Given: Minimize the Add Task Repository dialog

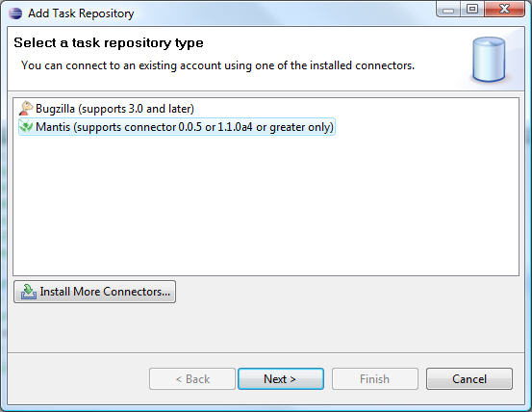Looking at the screenshot, I should tap(448, 9).
